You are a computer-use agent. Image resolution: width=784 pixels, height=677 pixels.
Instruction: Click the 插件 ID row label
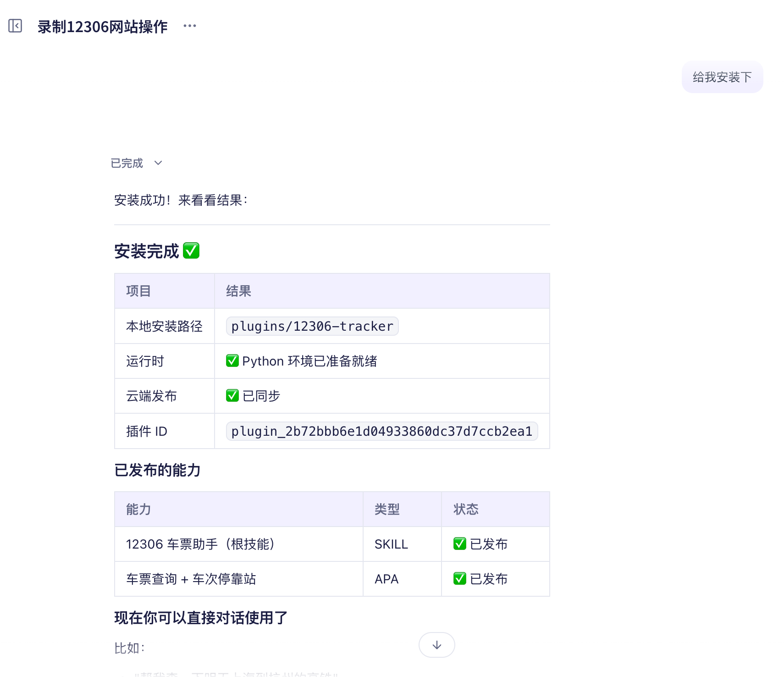pyautogui.click(x=147, y=431)
